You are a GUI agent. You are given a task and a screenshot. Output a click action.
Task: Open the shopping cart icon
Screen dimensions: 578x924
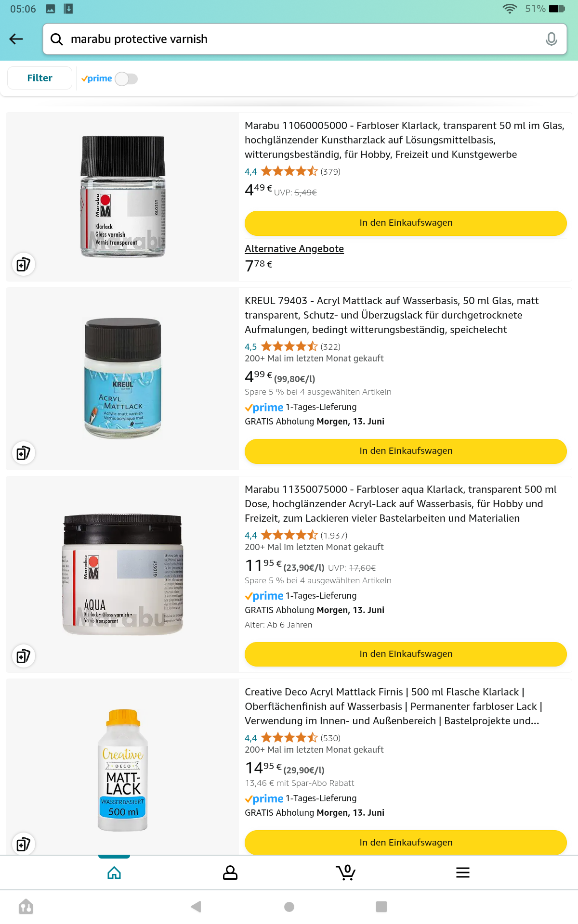346,872
